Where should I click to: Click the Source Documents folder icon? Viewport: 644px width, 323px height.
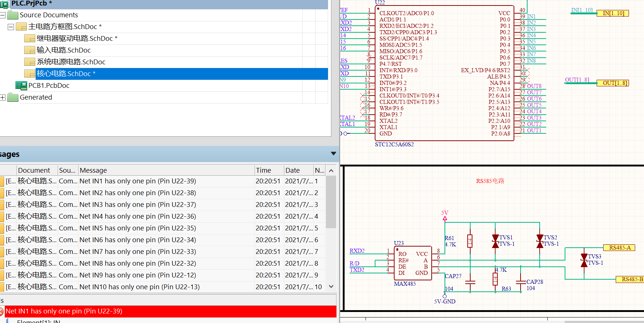click(13, 15)
